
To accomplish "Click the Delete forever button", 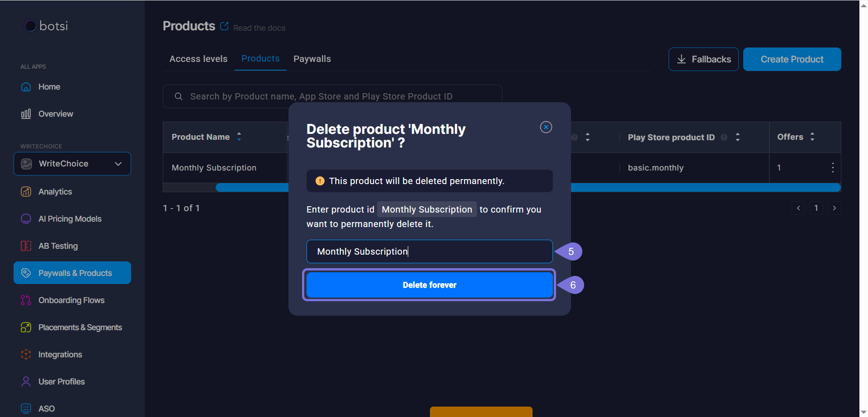I will [x=429, y=285].
